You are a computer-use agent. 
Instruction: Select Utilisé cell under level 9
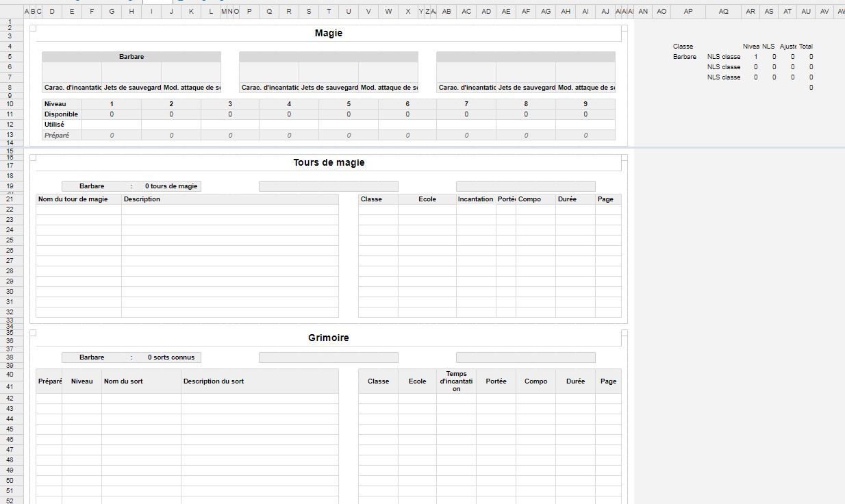pyautogui.click(x=585, y=125)
